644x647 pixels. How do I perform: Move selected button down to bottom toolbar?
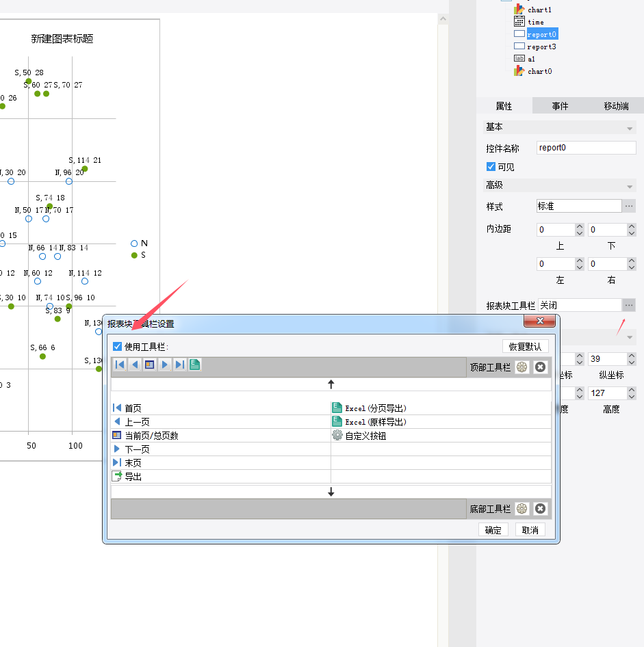click(x=331, y=492)
